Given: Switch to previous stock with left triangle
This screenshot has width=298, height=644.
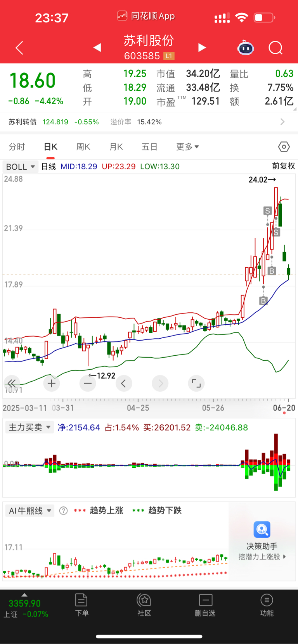Looking at the screenshot, I should pos(97,47).
